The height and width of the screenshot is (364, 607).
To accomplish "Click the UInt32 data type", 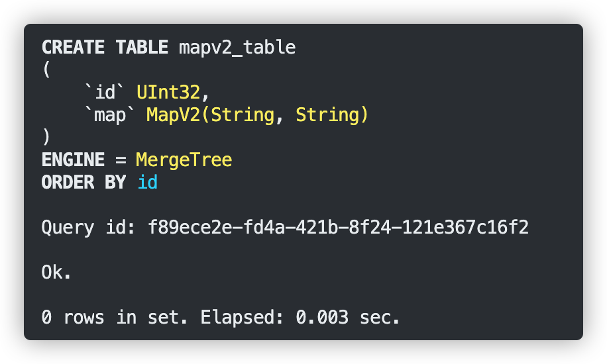I will (174, 93).
